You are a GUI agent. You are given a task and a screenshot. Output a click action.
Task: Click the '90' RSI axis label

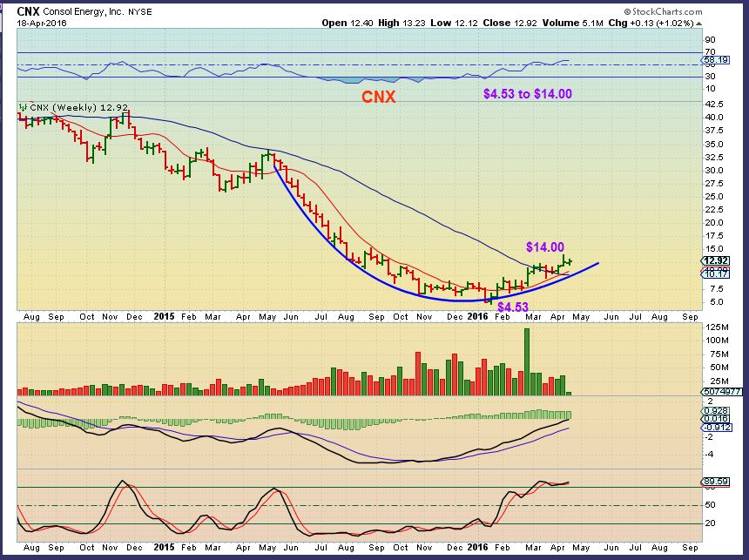[710, 40]
